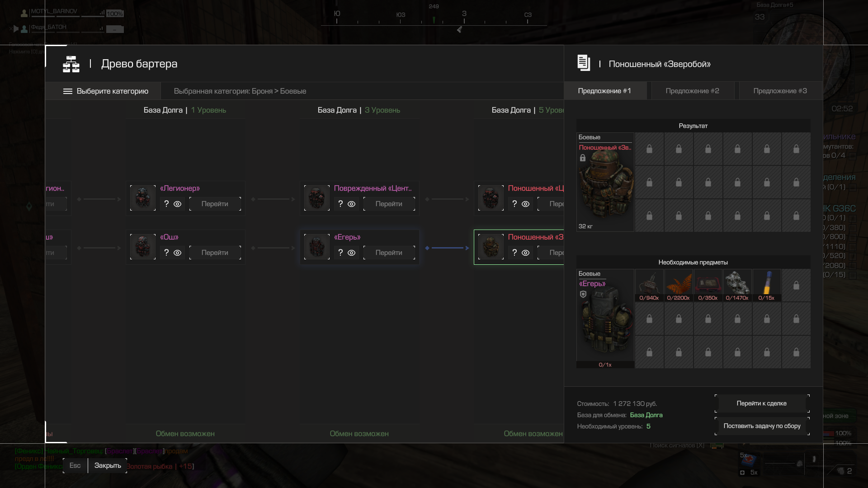The width and height of the screenshot is (868, 488).
Task: Click Перейти к сделке button
Action: [762, 404]
